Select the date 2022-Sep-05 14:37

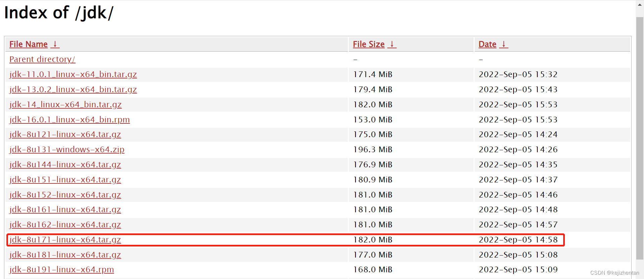(x=518, y=180)
